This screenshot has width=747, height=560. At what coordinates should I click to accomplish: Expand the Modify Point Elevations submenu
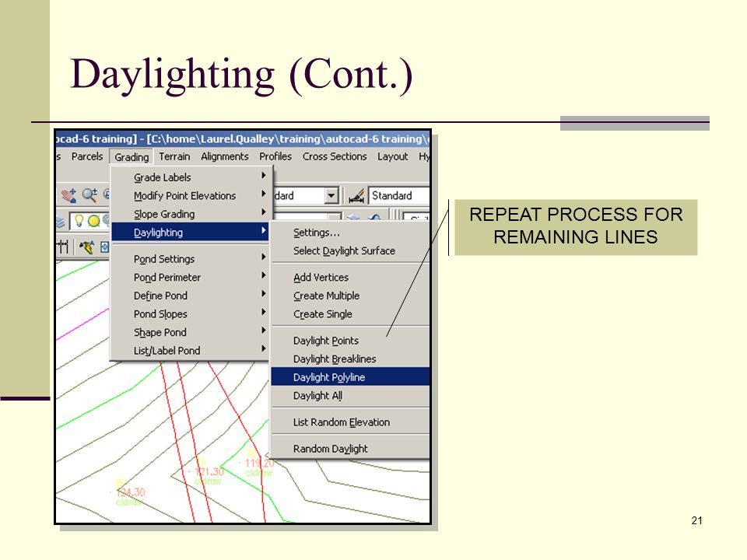pos(190,196)
